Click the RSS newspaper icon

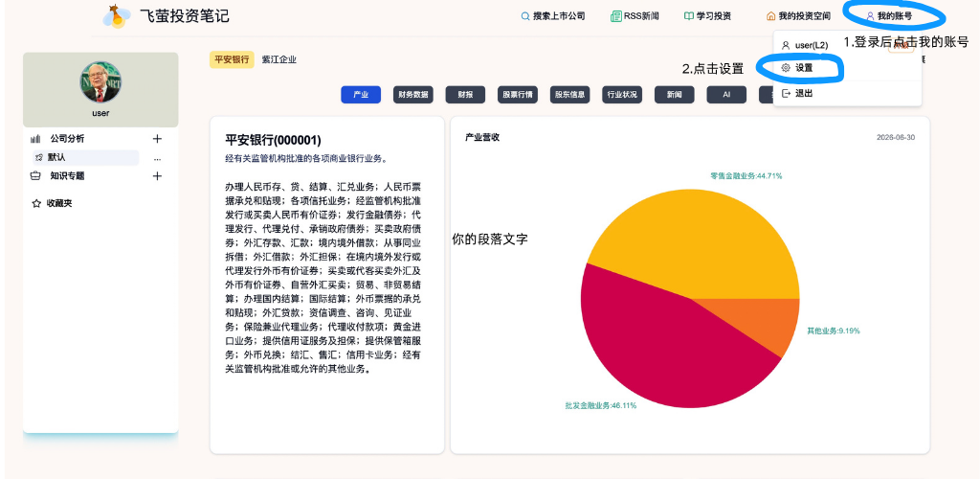click(616, 16)
